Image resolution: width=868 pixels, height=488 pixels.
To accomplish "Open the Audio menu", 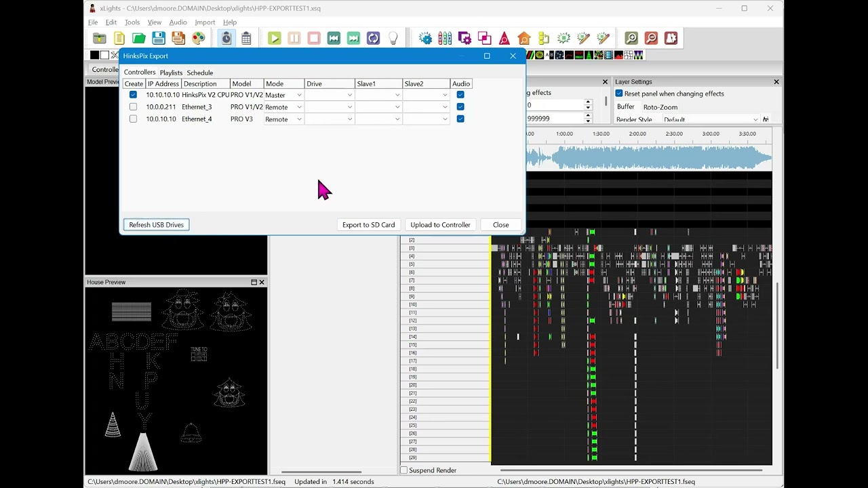I will click(178, 22).
